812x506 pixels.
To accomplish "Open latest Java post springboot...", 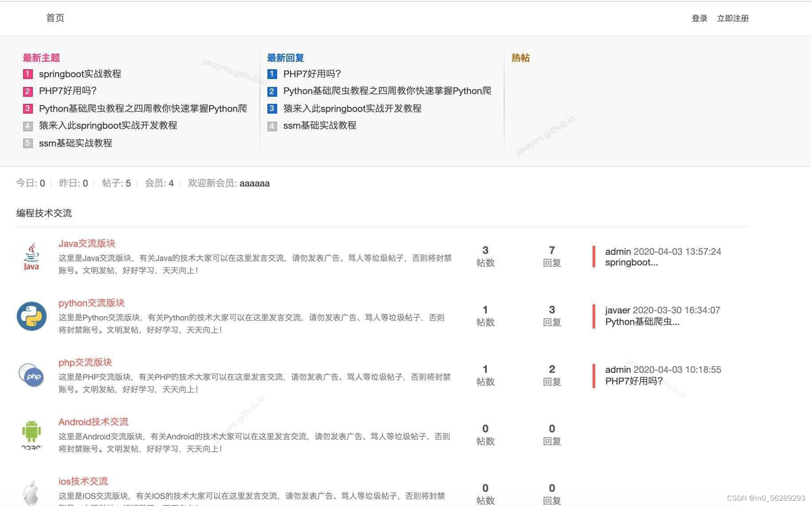I will click(x=631, y=262).
